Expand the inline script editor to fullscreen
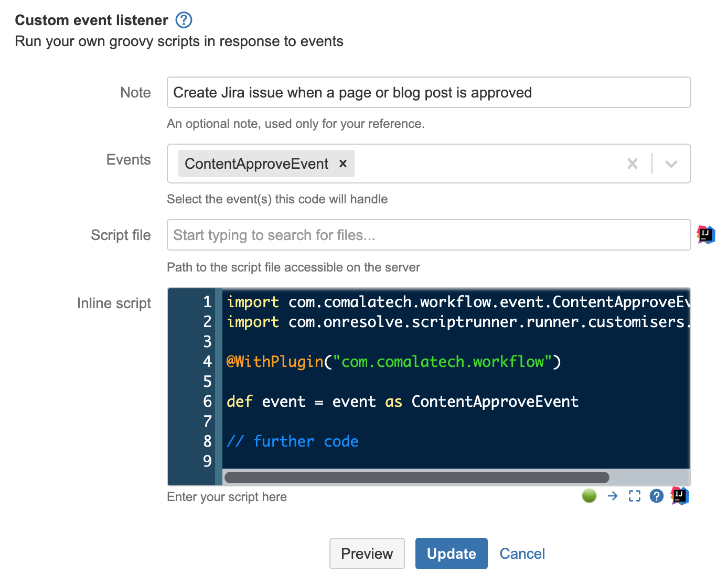The image size is (728, 586). [x=635, y=495]
